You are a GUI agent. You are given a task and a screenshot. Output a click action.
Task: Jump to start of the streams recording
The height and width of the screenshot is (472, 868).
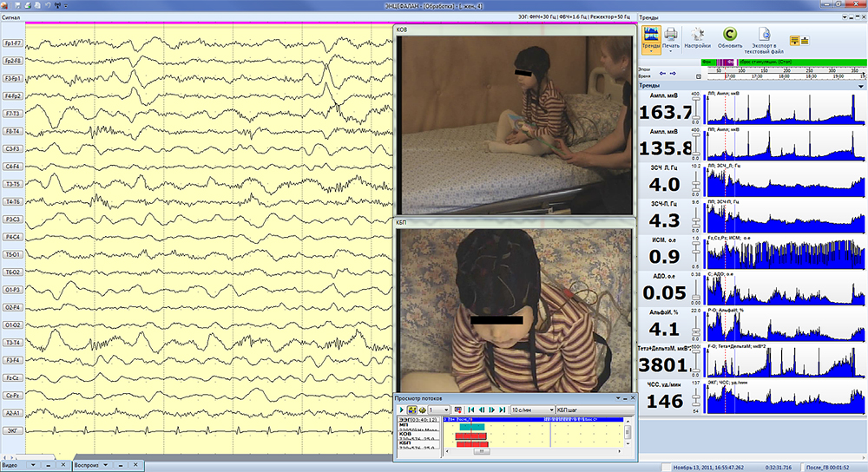click(471, 410)
